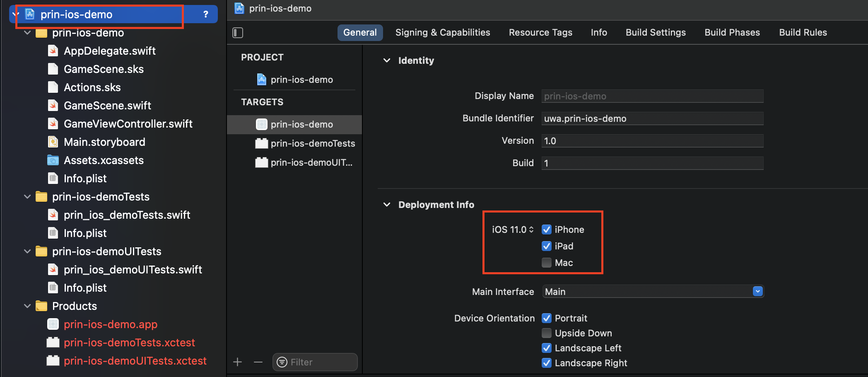
Task: Switch to Signing & Capabilities tab
Action: (443, 32)
